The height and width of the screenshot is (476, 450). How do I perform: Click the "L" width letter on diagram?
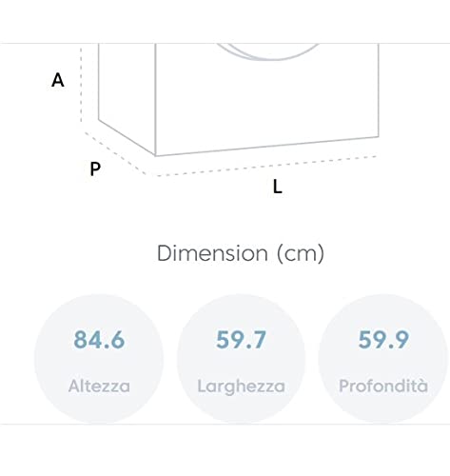tap(278, 187)
